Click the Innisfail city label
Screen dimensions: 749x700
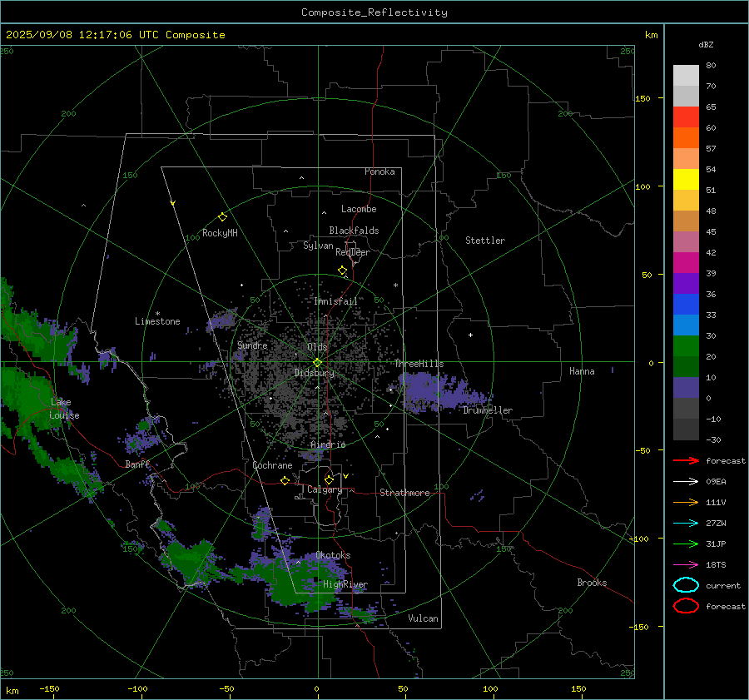(x=336, y=301)
